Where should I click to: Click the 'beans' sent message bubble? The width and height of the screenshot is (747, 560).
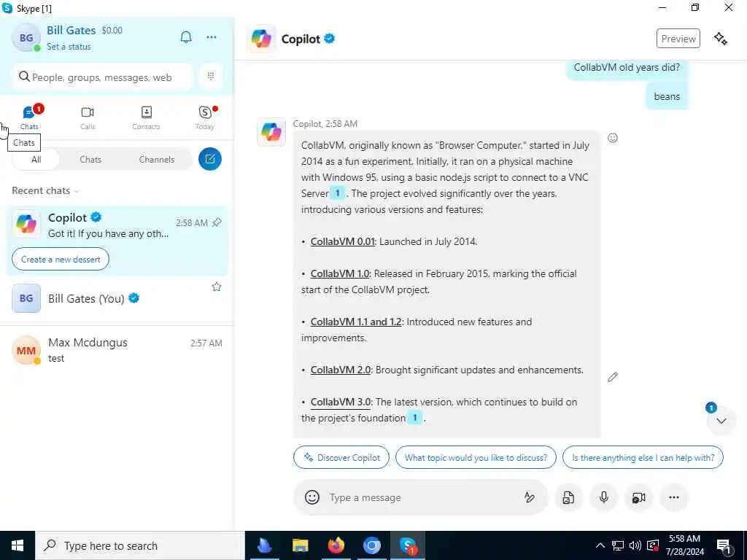click(667, 97)
